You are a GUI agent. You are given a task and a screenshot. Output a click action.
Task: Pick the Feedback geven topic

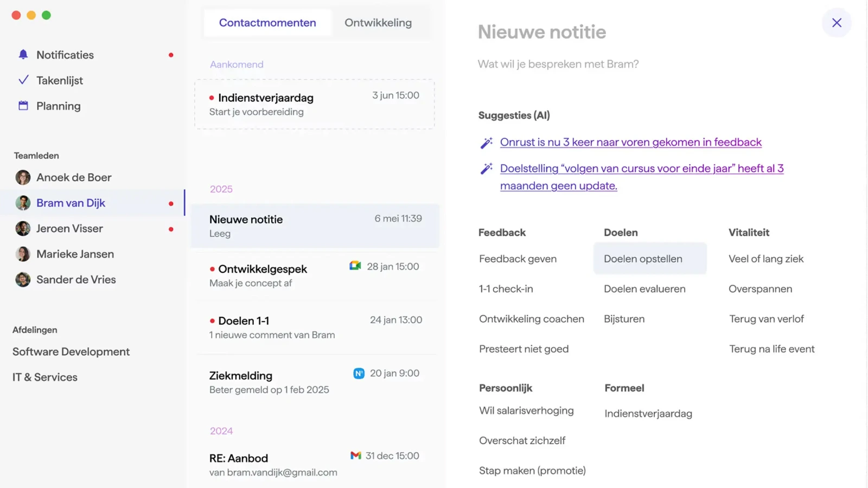(x=518, y=259)
